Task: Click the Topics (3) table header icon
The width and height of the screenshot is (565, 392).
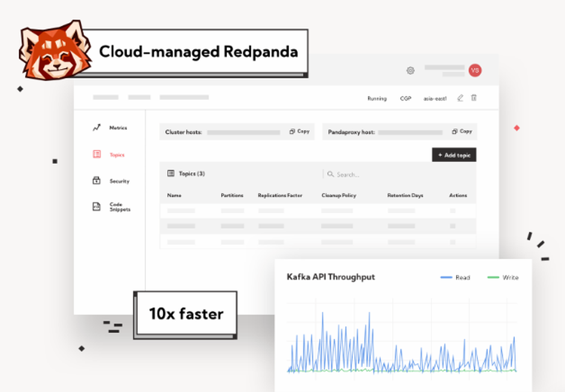Action: click(171, 173)
